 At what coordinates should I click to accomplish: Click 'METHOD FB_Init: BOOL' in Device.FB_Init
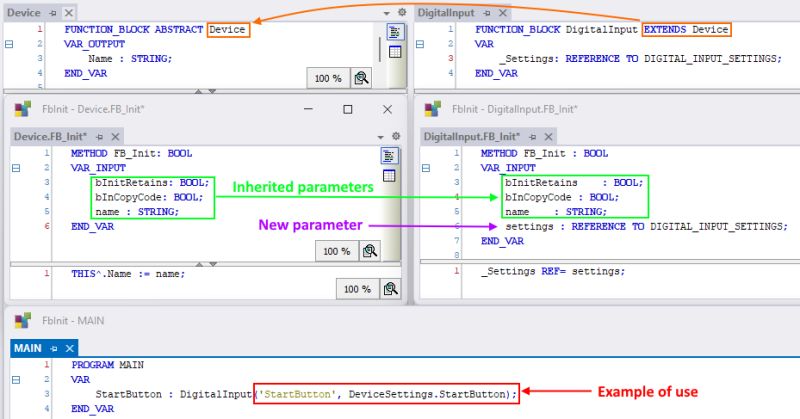[132, 154]
